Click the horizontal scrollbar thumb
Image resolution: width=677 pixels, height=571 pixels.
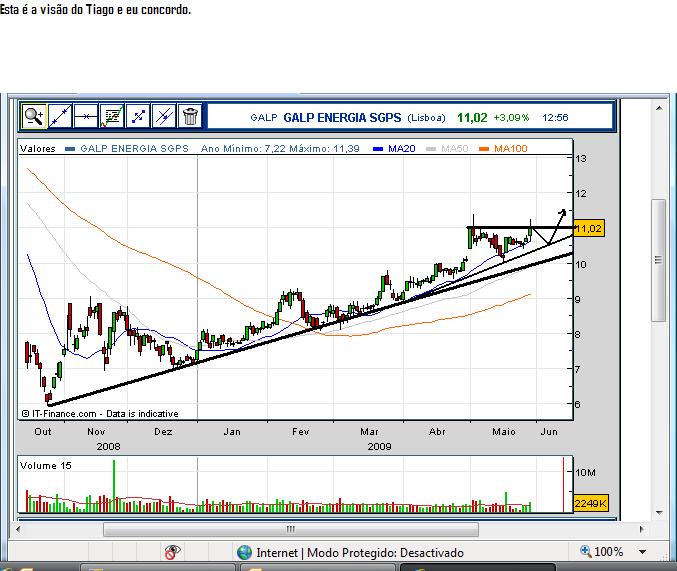click(291, 529)
